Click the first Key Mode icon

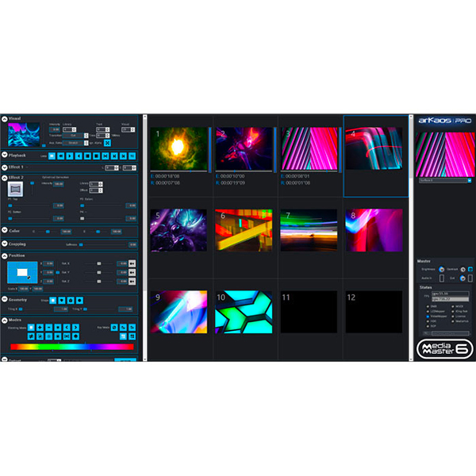(114, 327)
